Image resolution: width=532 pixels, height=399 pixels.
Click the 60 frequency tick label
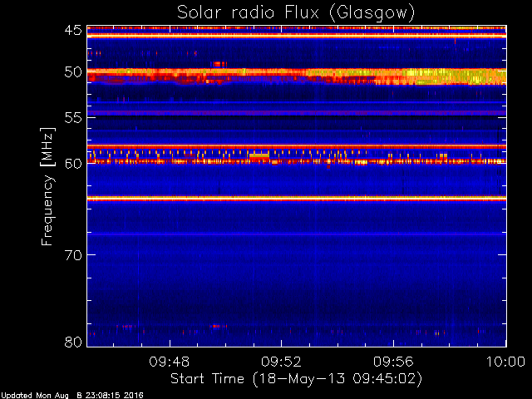[73, 164]
